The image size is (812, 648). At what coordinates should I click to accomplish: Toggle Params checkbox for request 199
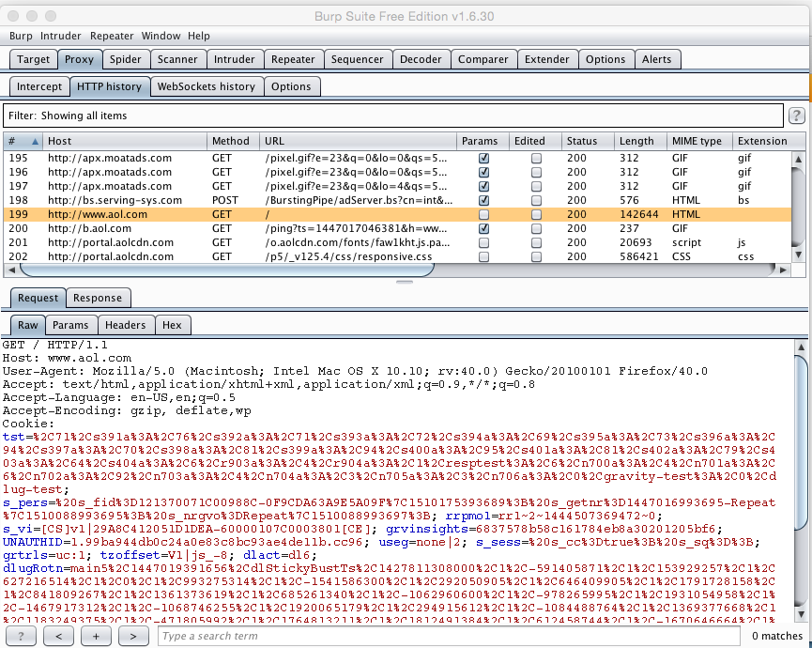(483, 214)
